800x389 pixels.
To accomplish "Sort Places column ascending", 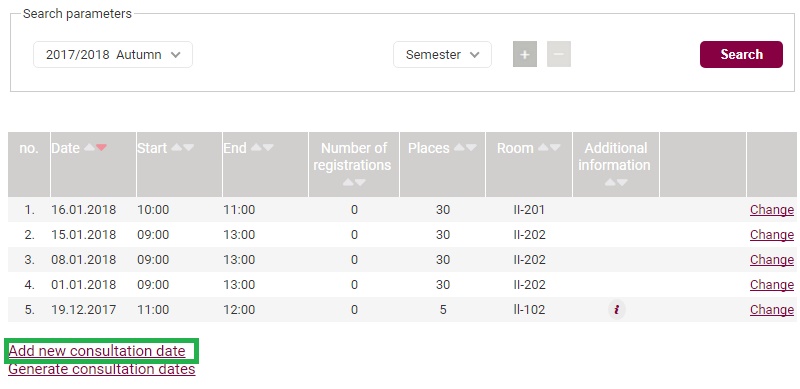I will click(x=459, y=148).
